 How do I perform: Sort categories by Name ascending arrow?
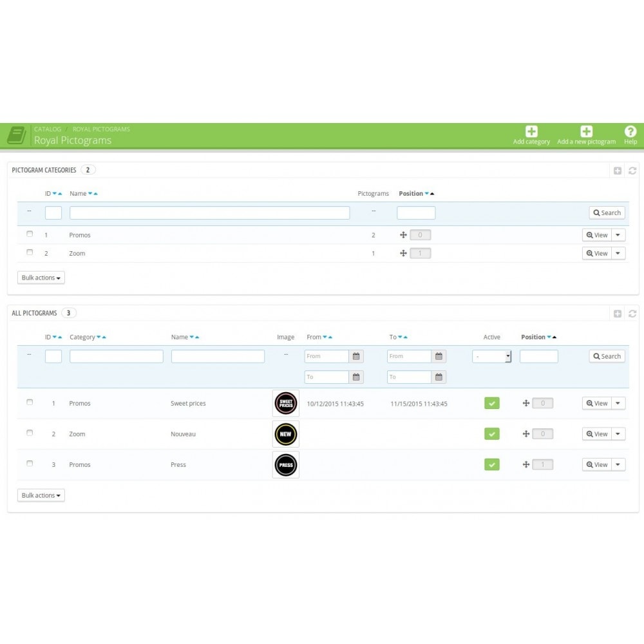coord(96,193)
